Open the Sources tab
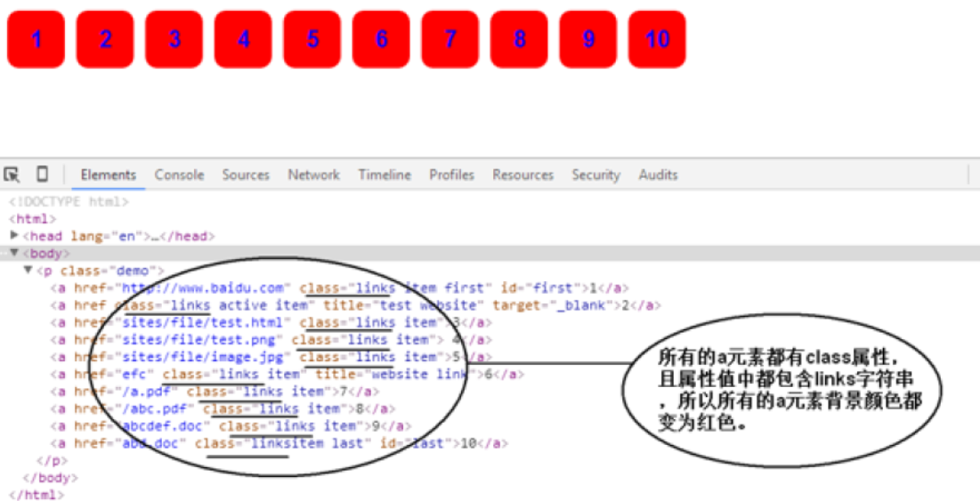Image resolution: width=980 pixels, height=501 pixels. pyautogui.click(x=246, y=175)
